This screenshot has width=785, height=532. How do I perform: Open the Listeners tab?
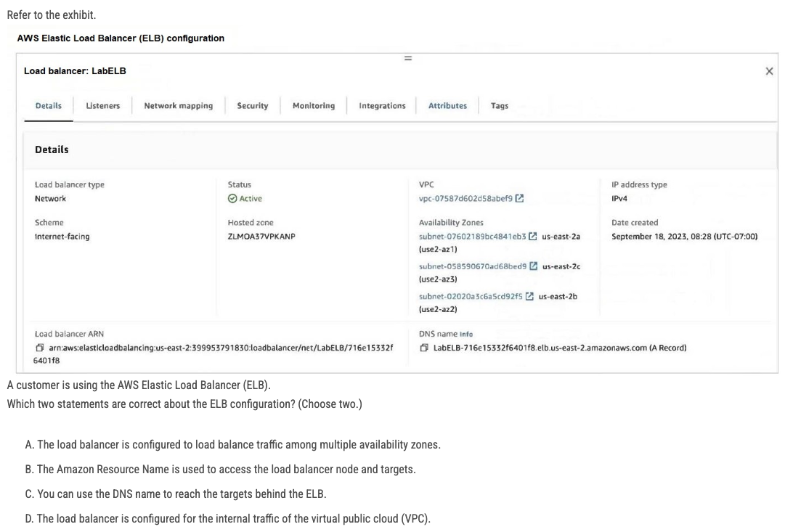[x=102, y=105]
